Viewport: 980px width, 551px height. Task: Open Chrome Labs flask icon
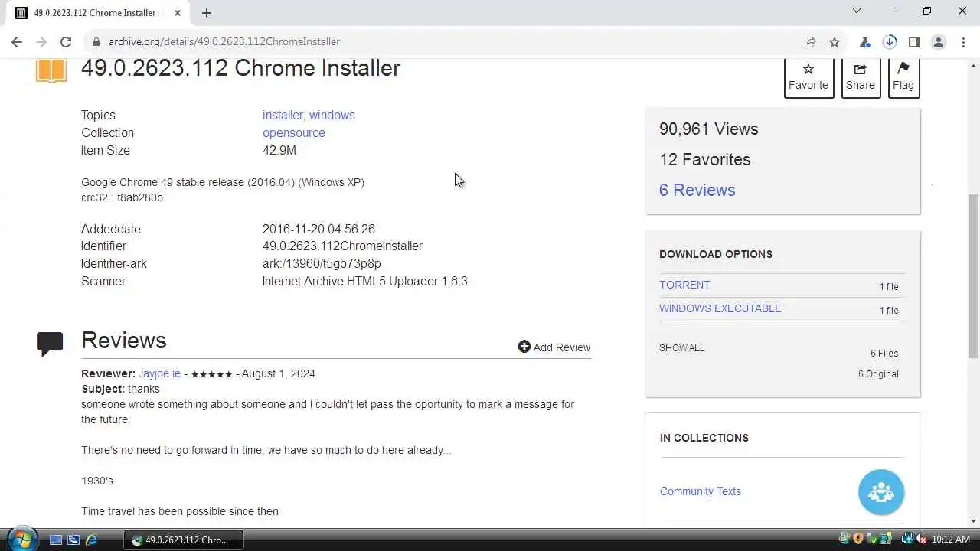coord(865,42)
